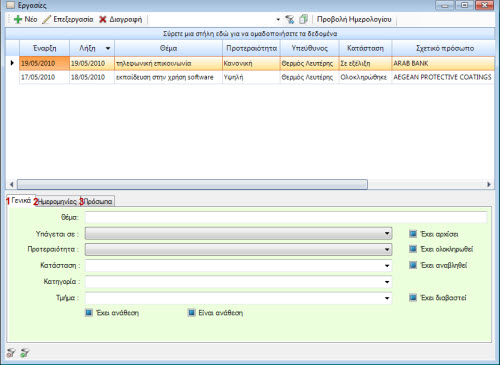
Task: Click the Θέμα text input field
Action: (x=286, y=217)
